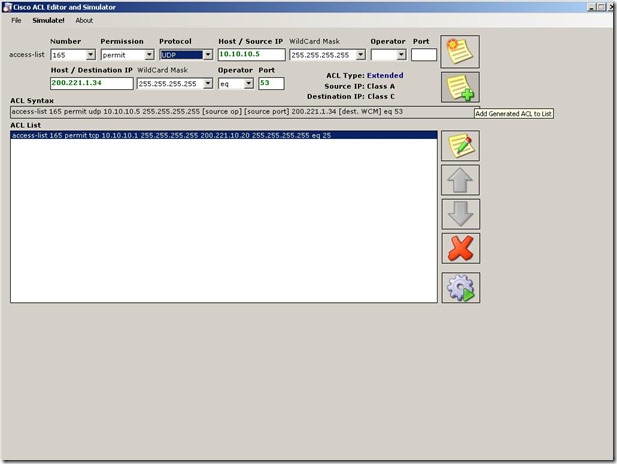Open the source Operator dropdown

tap(401, 55)
